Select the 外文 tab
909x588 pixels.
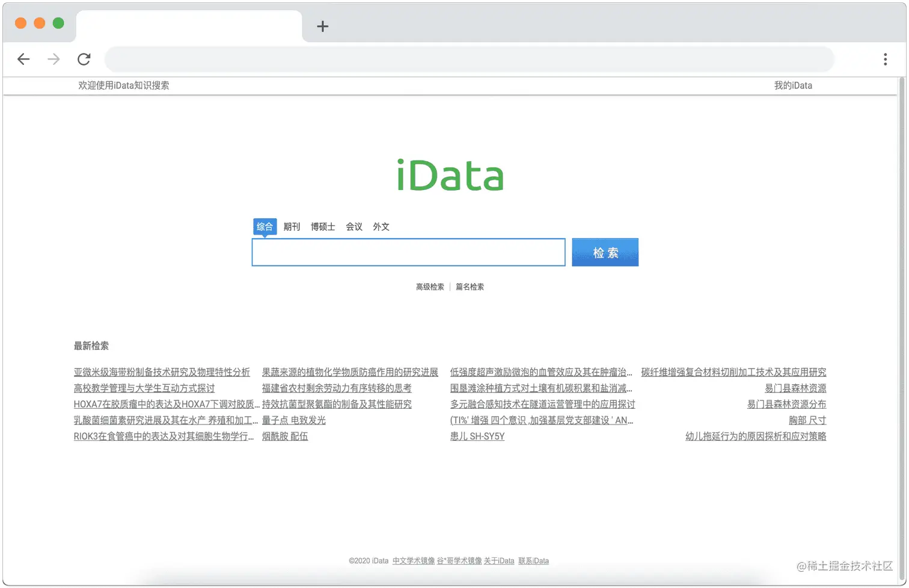pos(381,227)
